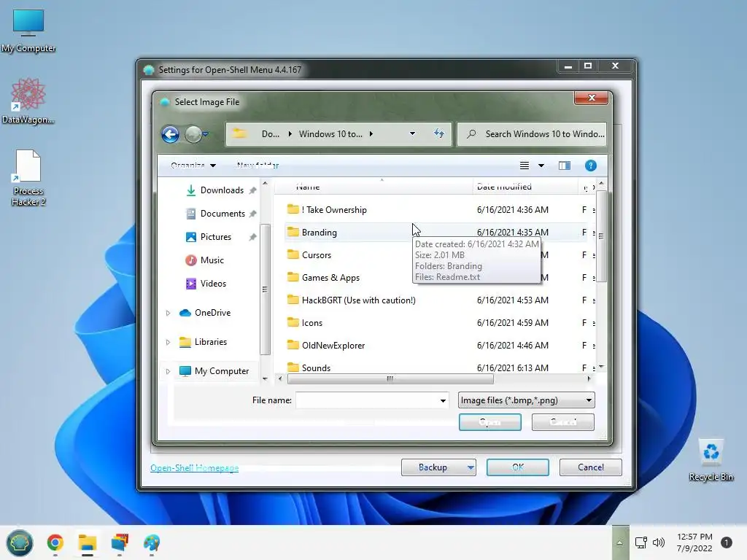Click the Paint icon on taskbar
747x560 pixels.
pos(152,542)
